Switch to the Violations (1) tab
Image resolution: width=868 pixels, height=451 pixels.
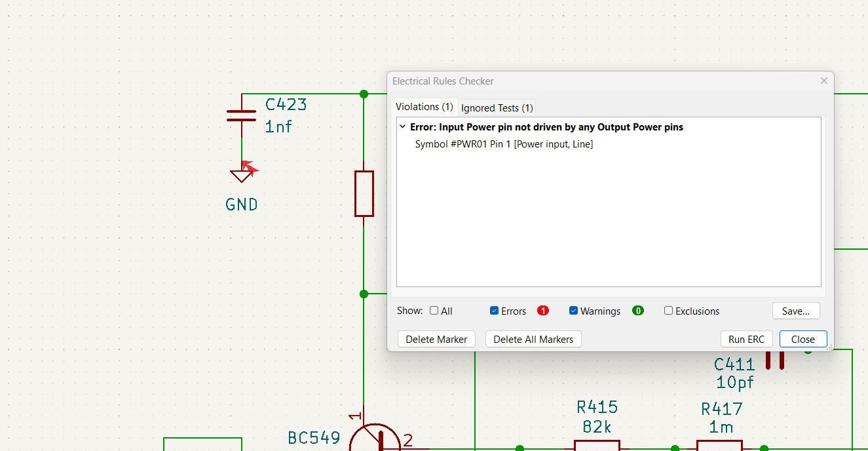pos(425,107)
